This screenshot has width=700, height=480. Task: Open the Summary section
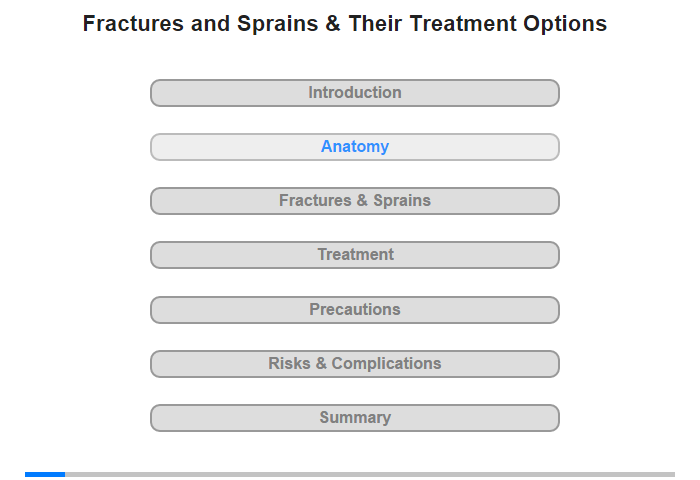tap(354, 418)
